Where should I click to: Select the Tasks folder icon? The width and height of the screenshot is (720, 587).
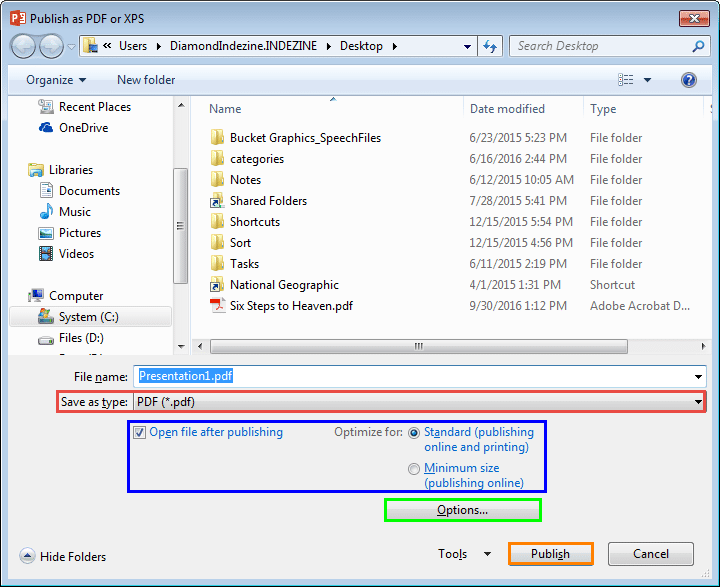[x=217, y=264]
